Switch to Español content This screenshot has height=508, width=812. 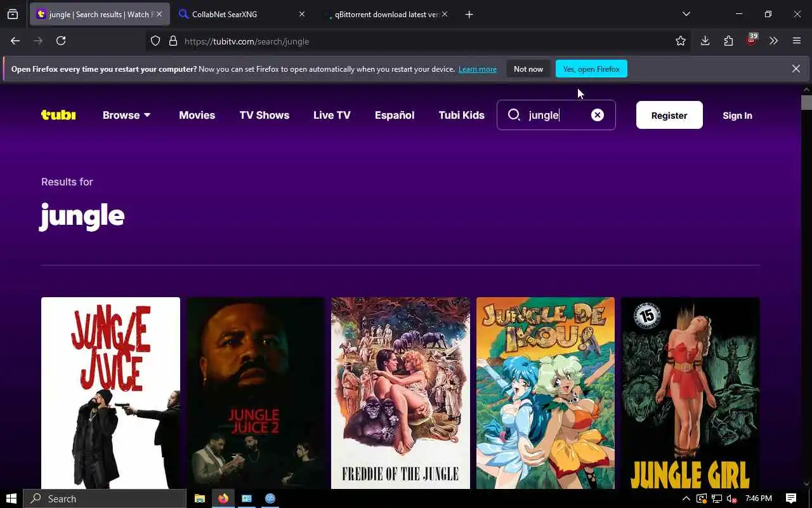(395, 115)
